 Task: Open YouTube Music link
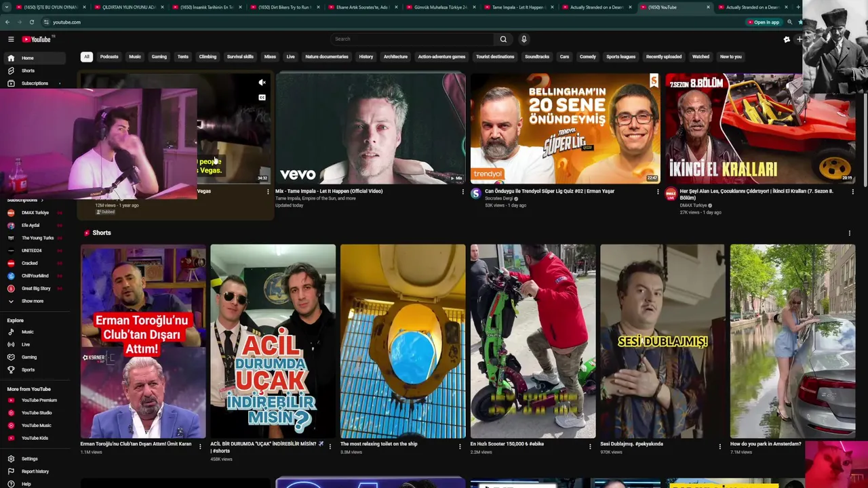[x=37, y=426]
